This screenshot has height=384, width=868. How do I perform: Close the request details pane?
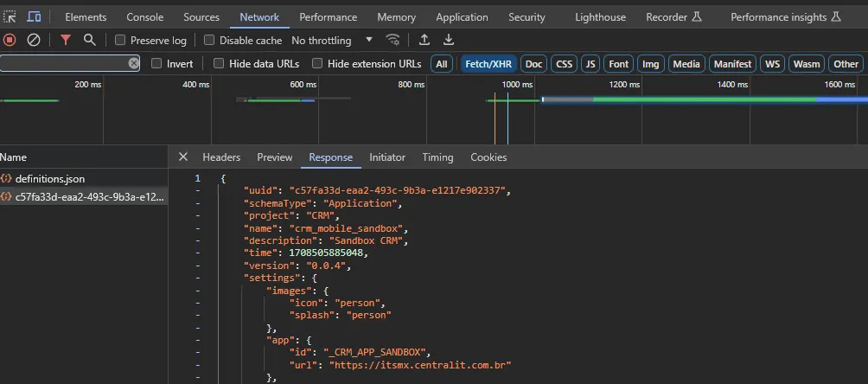click(x=183, y=157)
